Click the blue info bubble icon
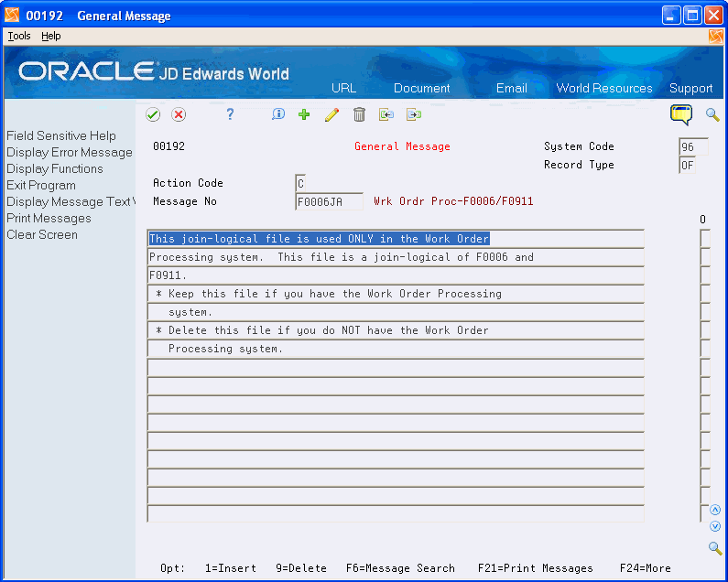Viewport: 728px width, 582px height. (x=278, y=114)
